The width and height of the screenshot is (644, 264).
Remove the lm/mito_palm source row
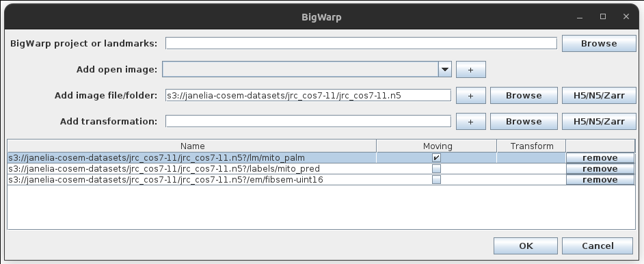(x=600, y=158)
